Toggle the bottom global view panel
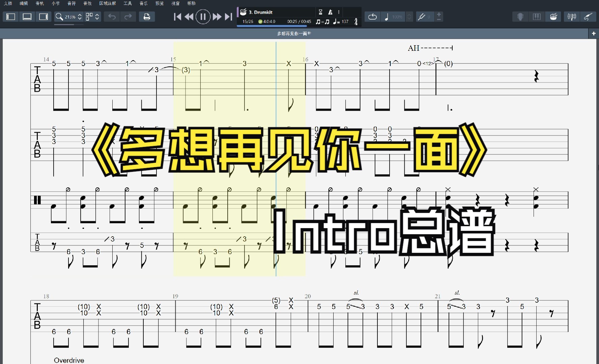The width and height of the screenshot is (599, 364). click(x=27, y=17)
